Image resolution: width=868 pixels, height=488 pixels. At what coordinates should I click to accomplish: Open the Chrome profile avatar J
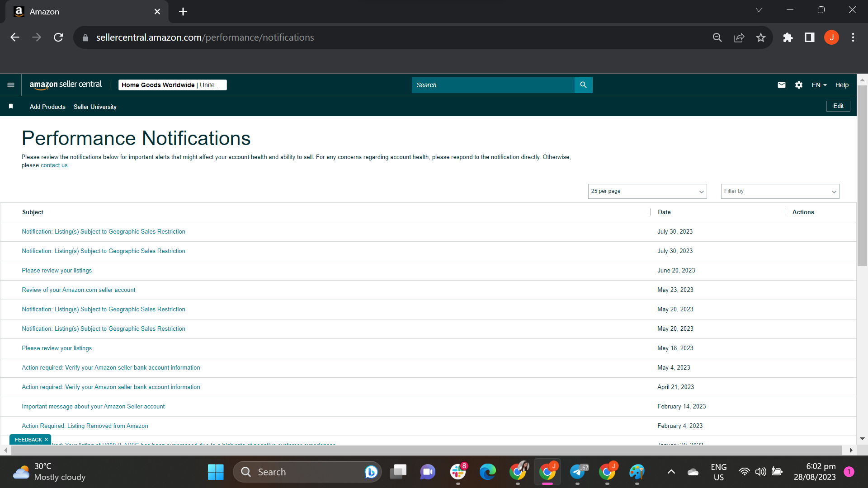[831, 38]
